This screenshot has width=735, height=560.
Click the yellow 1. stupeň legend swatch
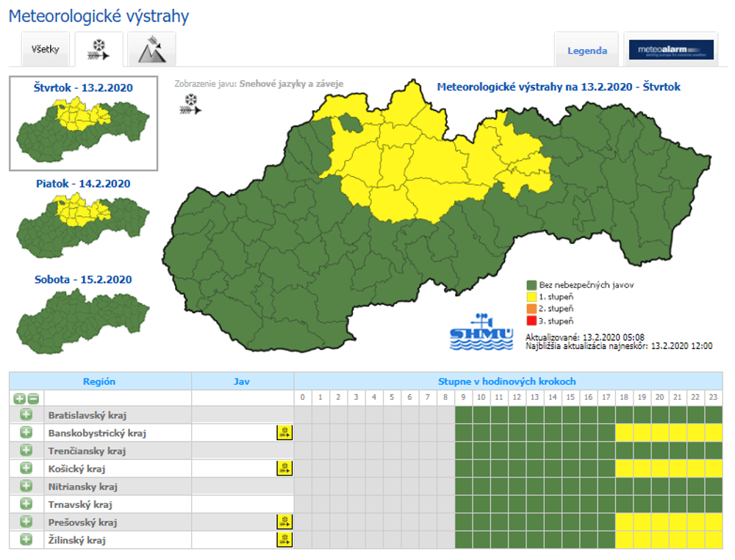531,296
